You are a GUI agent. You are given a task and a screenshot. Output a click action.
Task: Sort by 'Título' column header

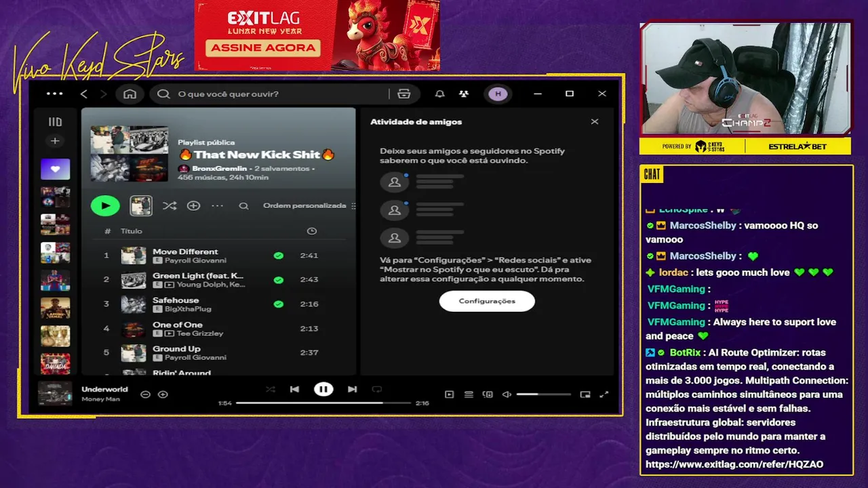click(131, 231)
